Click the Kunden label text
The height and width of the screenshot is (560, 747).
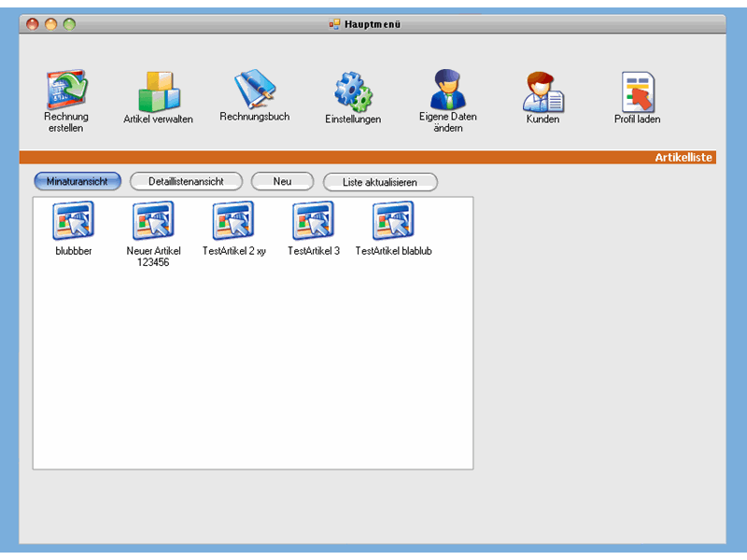543,119
